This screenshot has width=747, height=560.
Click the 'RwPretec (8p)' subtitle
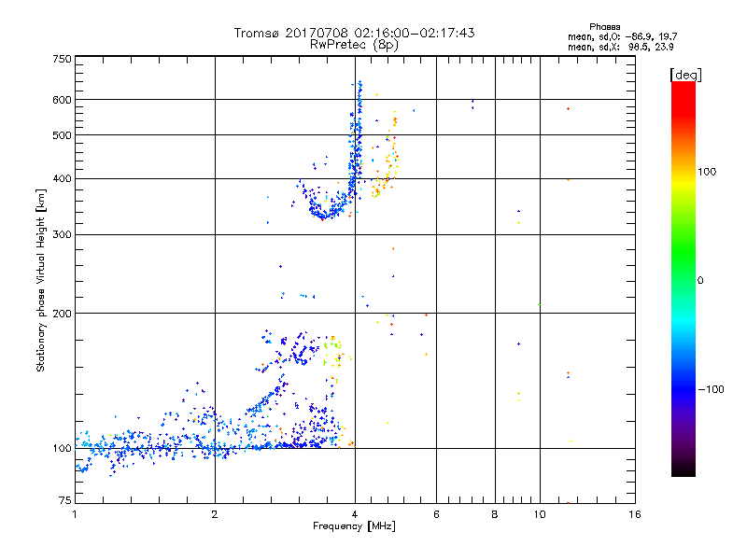(354, 45)
